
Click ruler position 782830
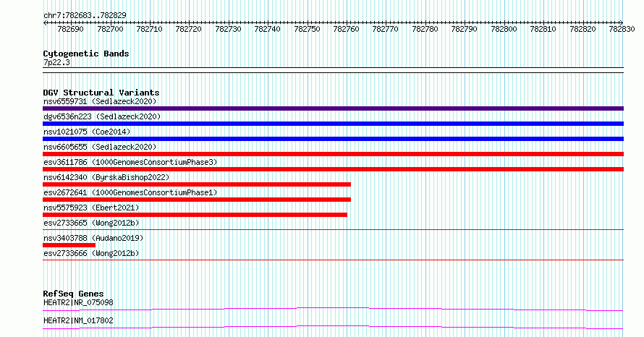click(622, 29)
